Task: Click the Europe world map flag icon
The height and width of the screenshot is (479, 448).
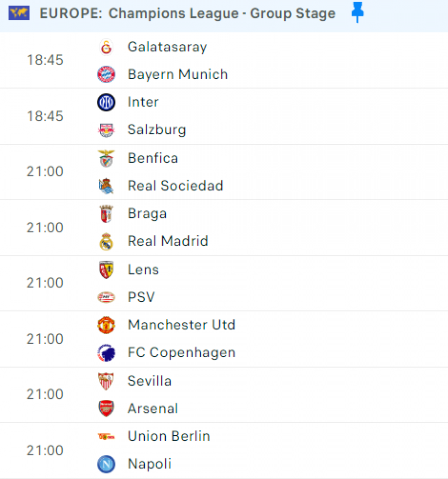Action: point(19,13)
